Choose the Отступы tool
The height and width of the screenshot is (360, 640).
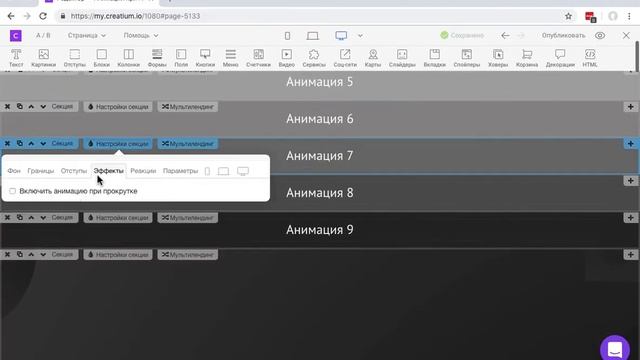tap(75, 58)
